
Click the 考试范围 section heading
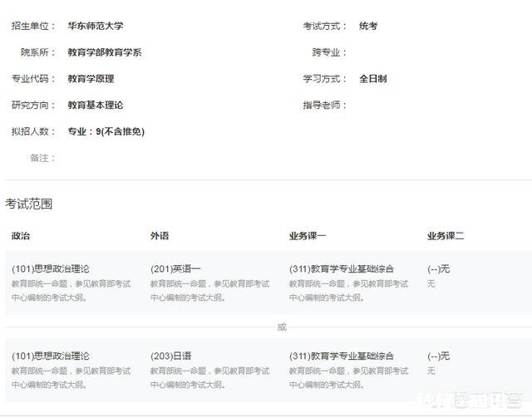(28, 204)
